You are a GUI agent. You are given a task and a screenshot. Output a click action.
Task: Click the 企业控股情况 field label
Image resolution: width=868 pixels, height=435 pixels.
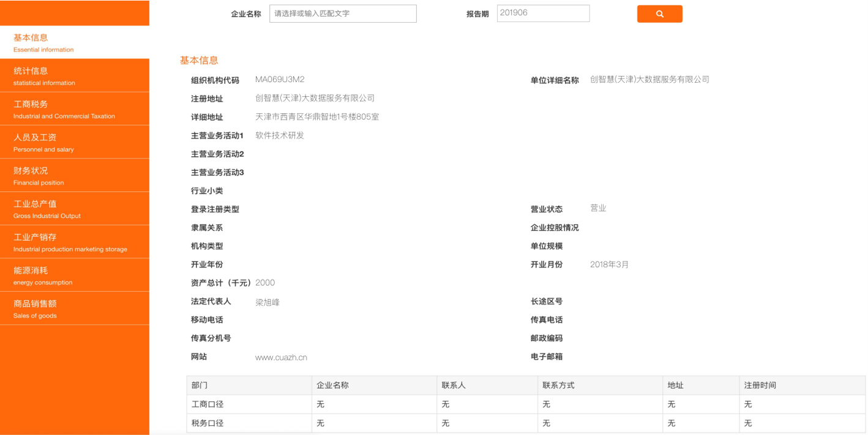coord(555,228)
